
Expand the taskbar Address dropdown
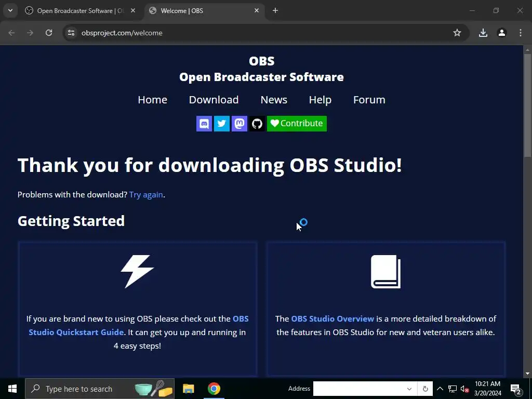409,389
